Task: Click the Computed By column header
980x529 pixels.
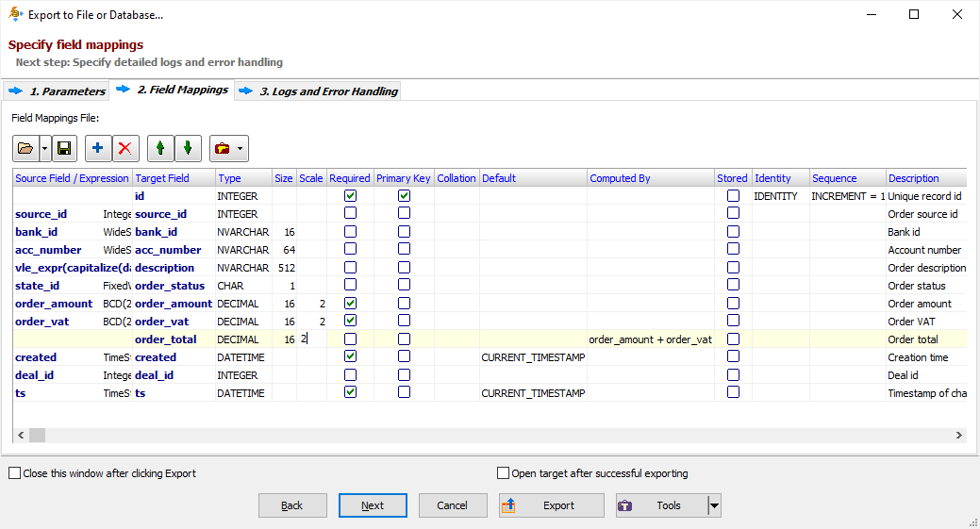Action: pos(651,178)
